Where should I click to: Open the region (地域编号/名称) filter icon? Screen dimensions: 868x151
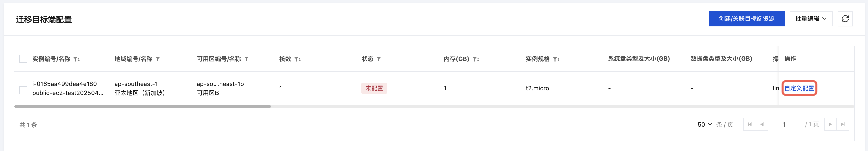tap(158, 59)
